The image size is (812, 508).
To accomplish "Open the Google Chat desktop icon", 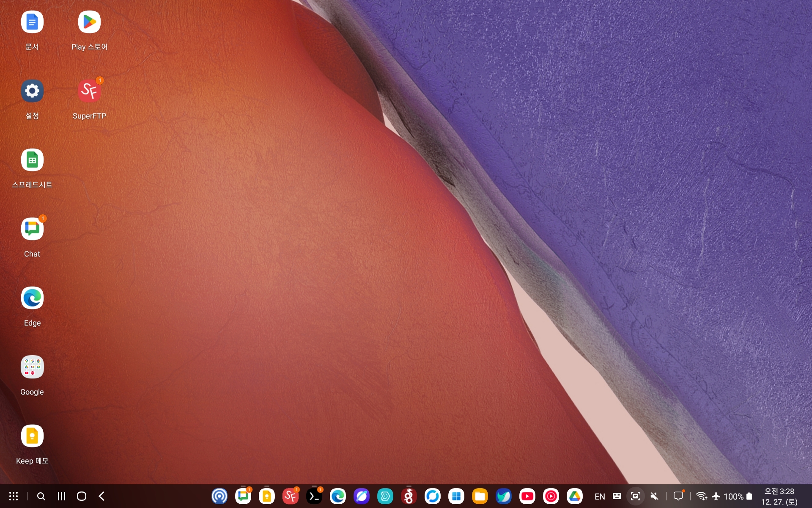I will (32, 229).
